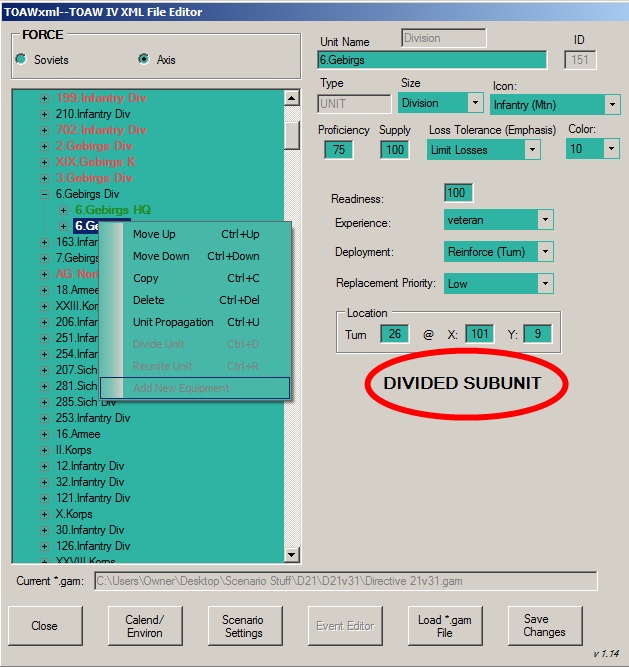
Task: Choose Move Down from context menu
Action: tap(195, 256)
